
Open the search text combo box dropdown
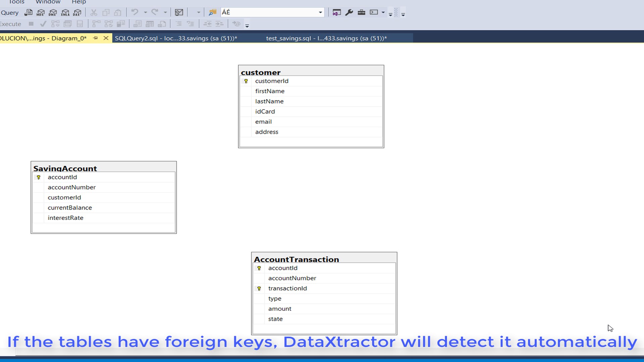[x=320, y=13]
